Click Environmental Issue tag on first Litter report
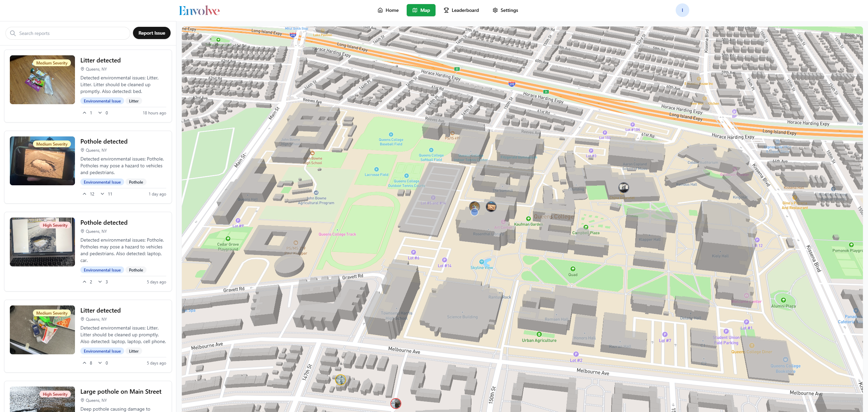This screenshot has width=868, height=412. (102, 101)
